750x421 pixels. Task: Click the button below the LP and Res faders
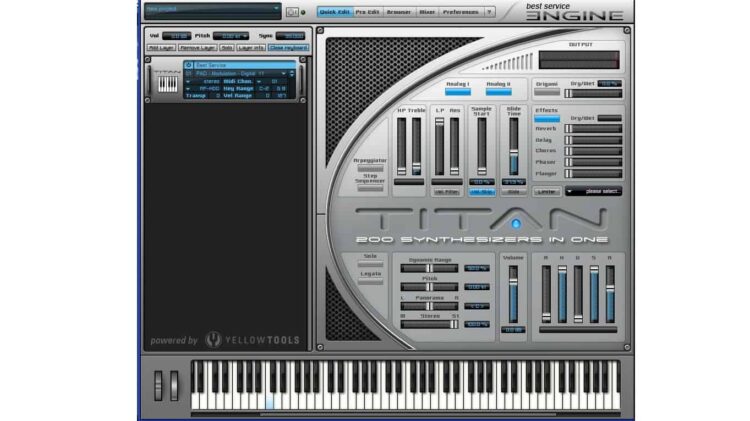447,192
